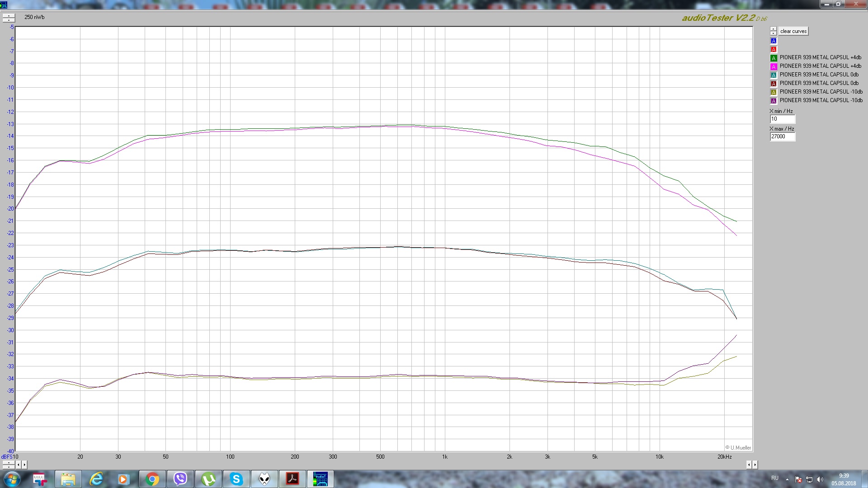
Task: Open foobar2000 alien icon in taskbar
Action: (264, 479)
